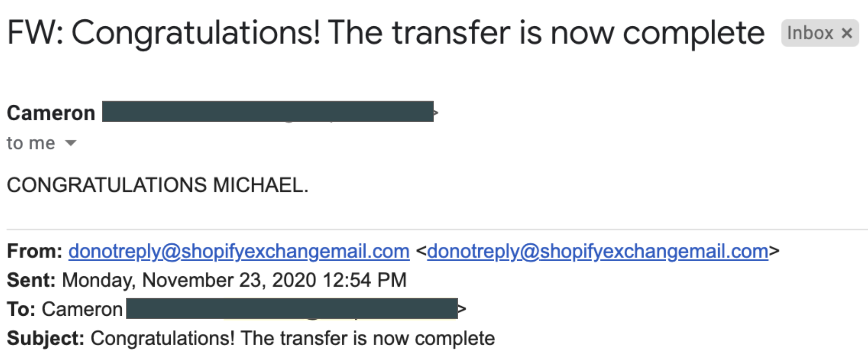The image size is (868, 358).
Task: Click the email subject heading at the top
Action: coord(386,33)
